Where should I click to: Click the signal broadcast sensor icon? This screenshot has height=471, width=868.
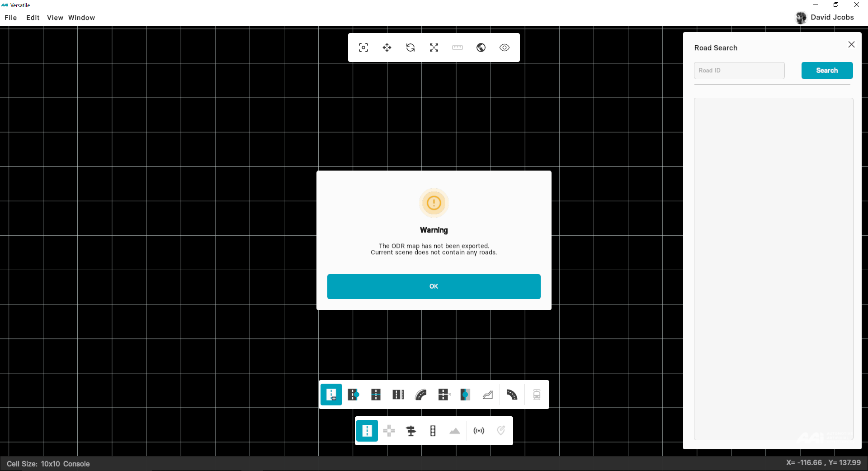(479, 431)
